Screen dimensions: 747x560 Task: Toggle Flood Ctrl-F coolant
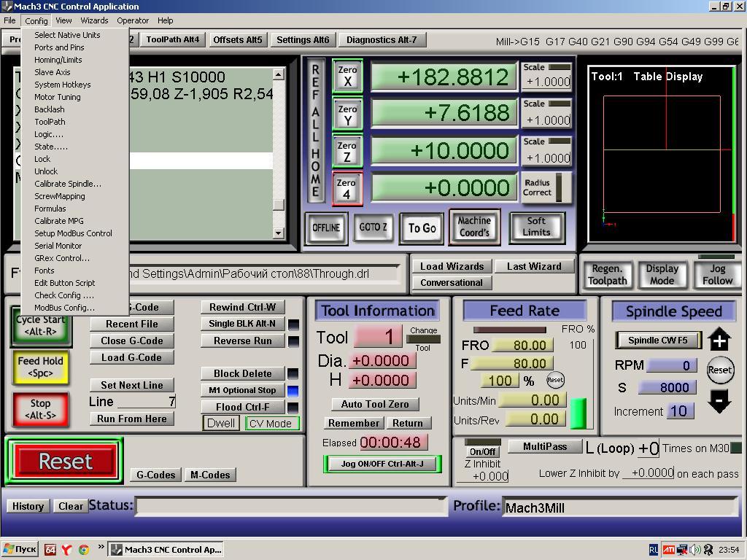pyautogui.click(x=242, y=407)
